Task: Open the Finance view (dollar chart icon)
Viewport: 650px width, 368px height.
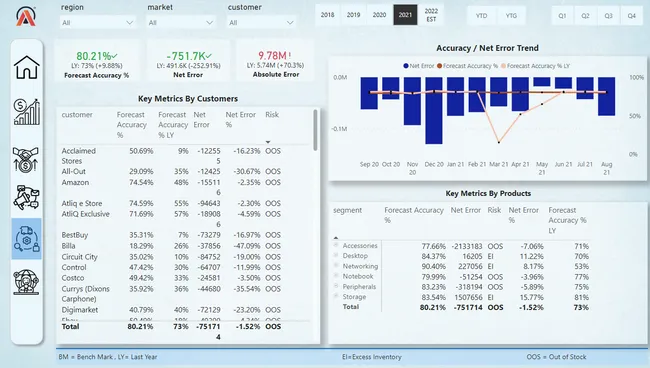Action: coord(27,112)
